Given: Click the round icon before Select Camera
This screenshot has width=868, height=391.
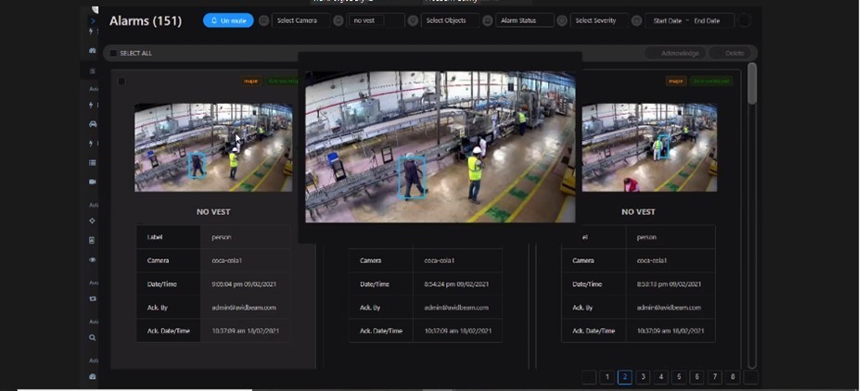Looking at the screenshot, I should [264, 20].
